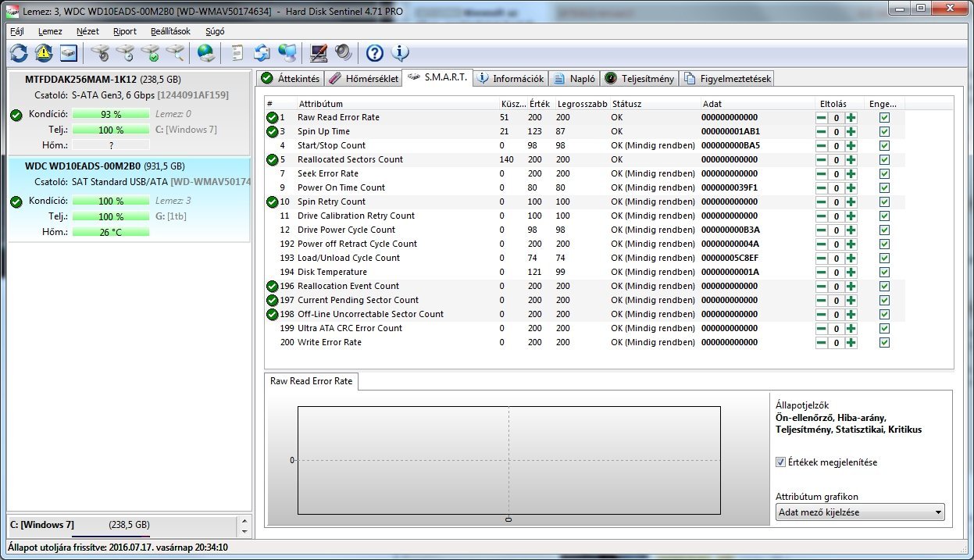Click the green minus offset for Write Error Rate
Image resolution: width=974 pixels, height=560 pixels.
coord(822,342)
